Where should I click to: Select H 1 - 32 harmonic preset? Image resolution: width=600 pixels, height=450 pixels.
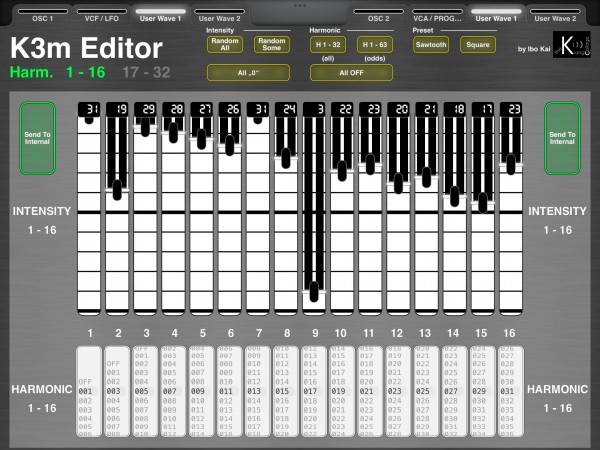pos(328,44)
